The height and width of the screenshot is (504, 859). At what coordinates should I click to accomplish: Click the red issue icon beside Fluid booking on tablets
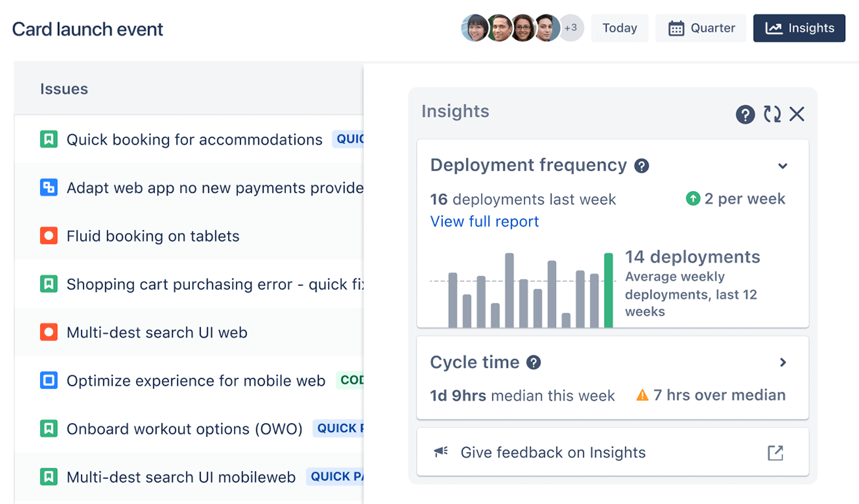[49, 236]
